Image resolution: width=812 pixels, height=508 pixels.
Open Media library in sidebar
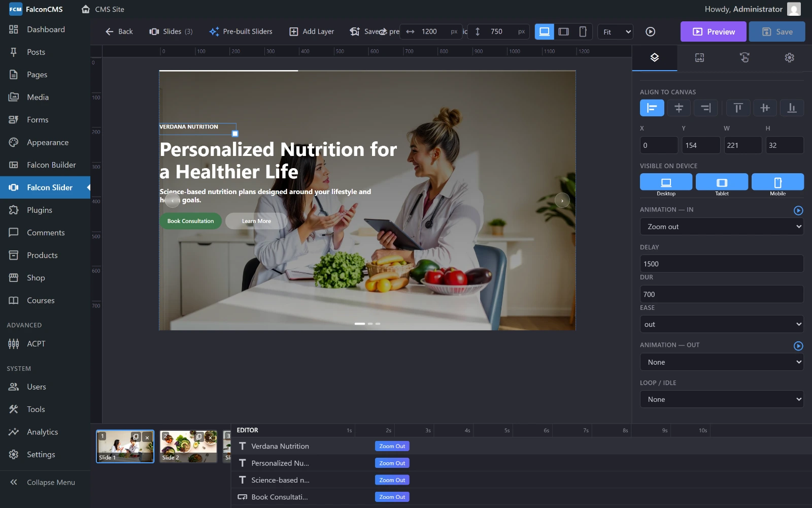click(x=45, y=97)
